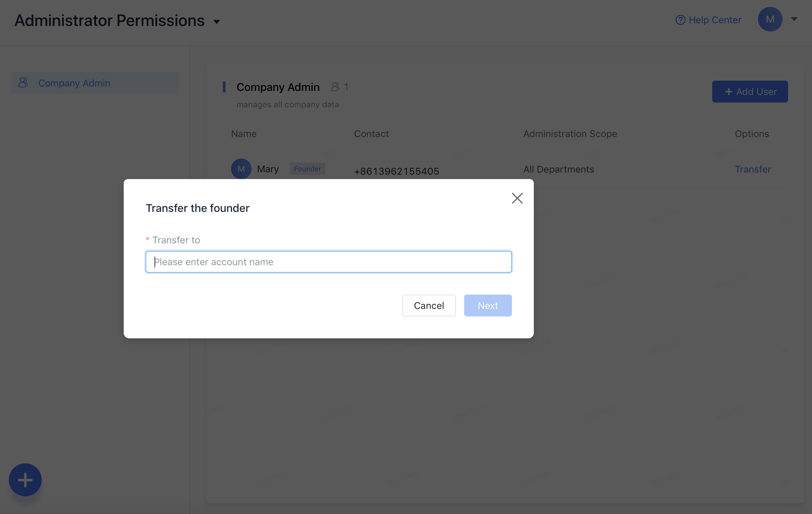This screenshot has width=812, height=514.
Task: Click the Mary name text
Action: click(268, 169)
